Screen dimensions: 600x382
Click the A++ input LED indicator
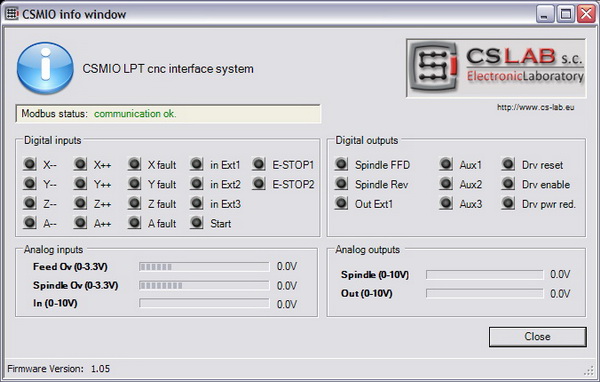click(80, 222)
